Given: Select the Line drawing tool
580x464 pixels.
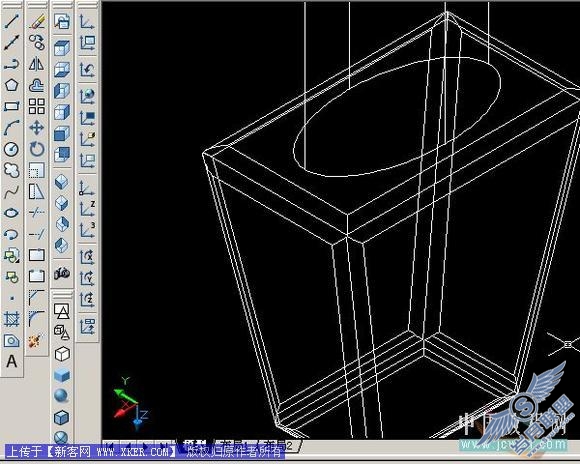Looking at the screenshot, I should coord(11,21).
